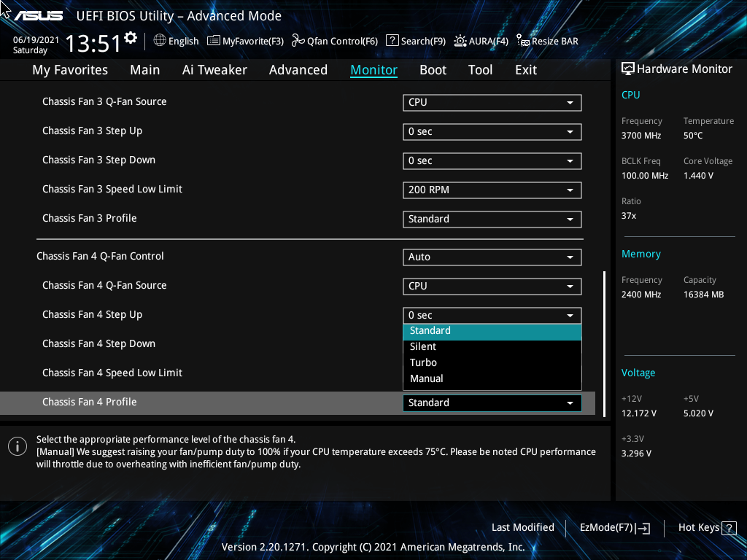Open AURA lighting settings
Image resolution: width=747 pixels, height=560 pixels.
coord(481,41)
